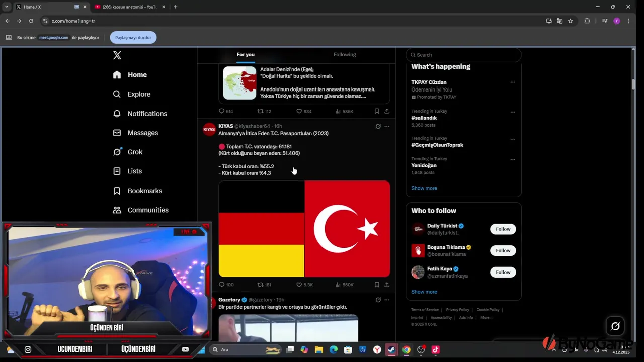Image resolution: width=644 pixels, height=362 pixels.
Task: Open the Yenidoğan trending topic
Action: pos(424,166)
